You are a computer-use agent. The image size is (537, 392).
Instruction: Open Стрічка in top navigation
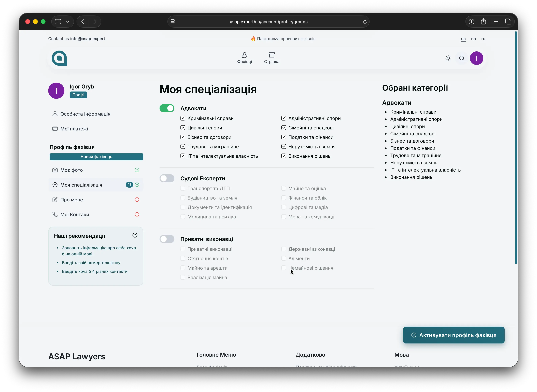click(x=272, y=58)
